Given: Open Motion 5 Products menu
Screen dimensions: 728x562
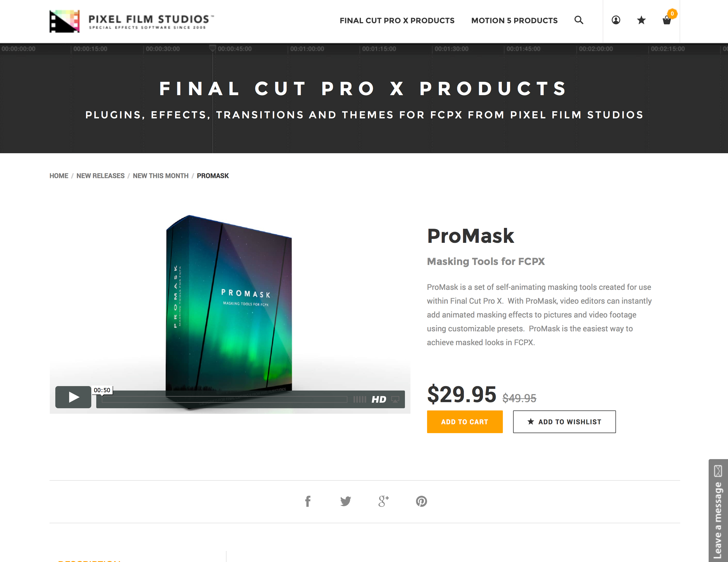Looking at the screenshot, I should pos(514,21).
